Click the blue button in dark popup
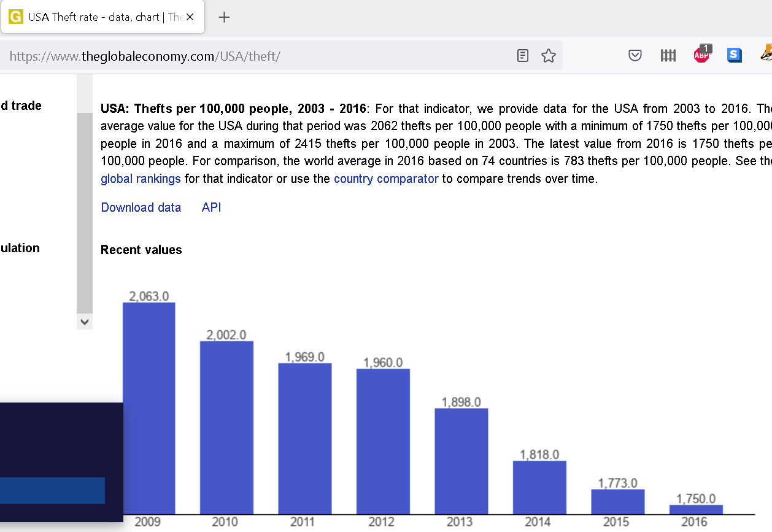Screen dimensions: 772x532 click(x=52, y=490)
